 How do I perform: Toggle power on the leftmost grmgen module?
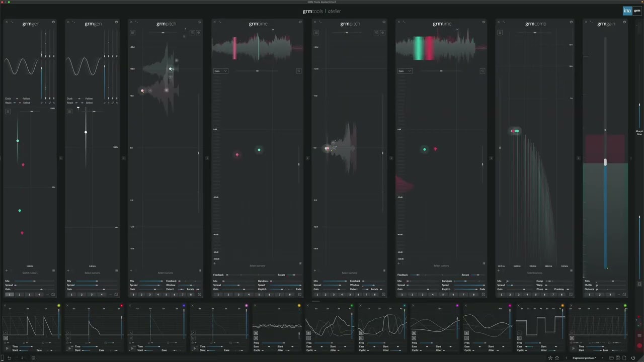pyautogui.click(x=53, y=22)
